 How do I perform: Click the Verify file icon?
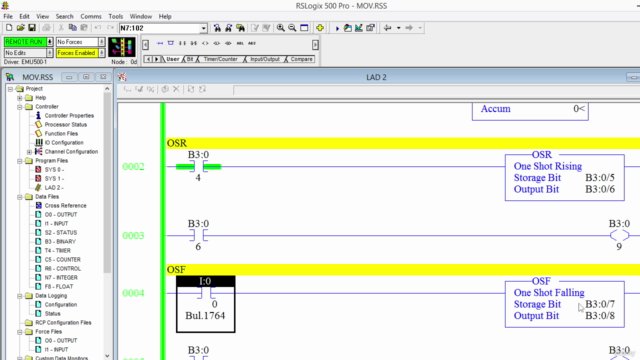[x=255, y=28]
